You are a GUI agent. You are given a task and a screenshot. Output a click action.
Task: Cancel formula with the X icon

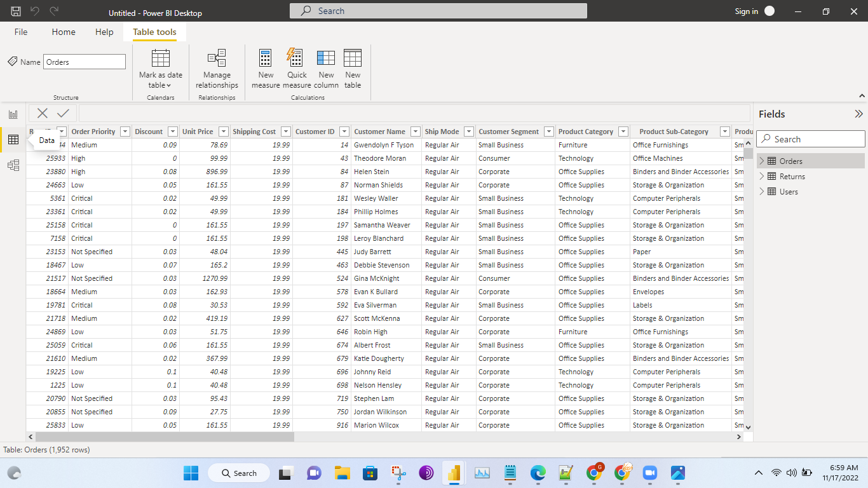pos(43,113)
